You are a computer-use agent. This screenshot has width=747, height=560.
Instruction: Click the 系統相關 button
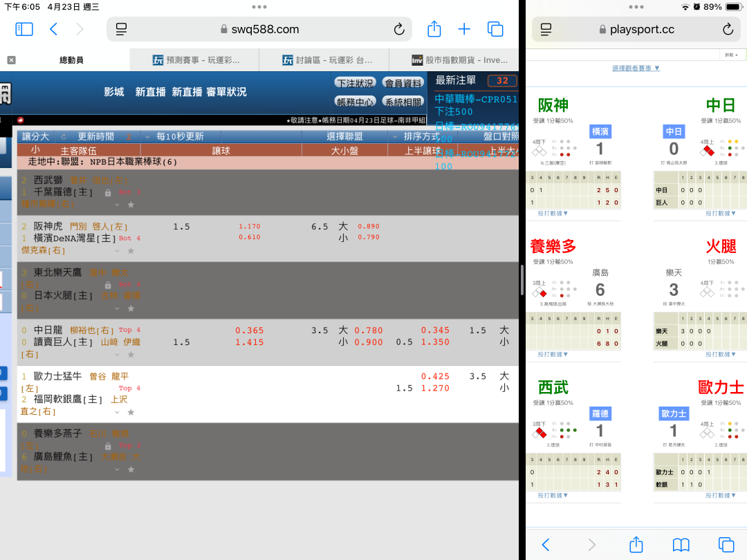click(403, 102)
